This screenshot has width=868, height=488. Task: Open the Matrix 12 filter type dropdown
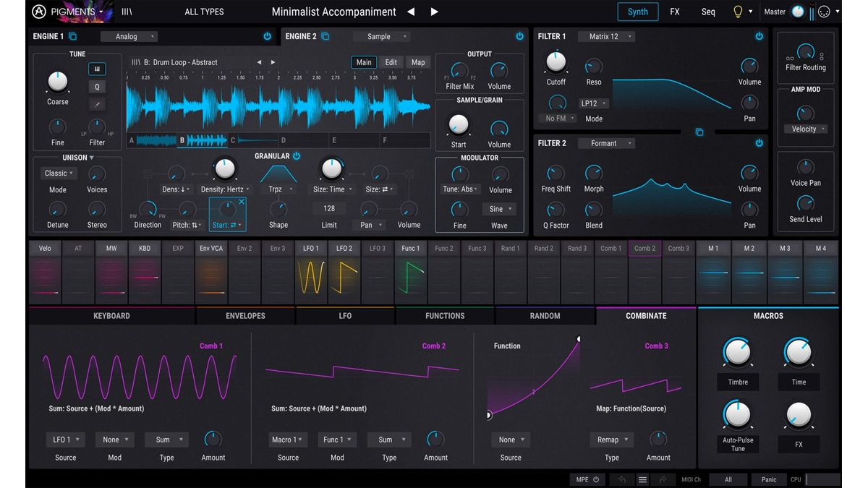[x=606, y=36]
